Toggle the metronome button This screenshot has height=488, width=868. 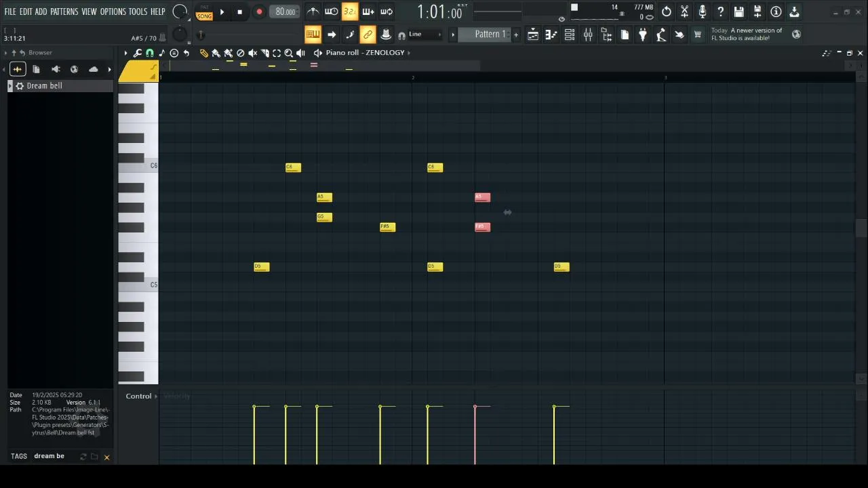[313, 12]
